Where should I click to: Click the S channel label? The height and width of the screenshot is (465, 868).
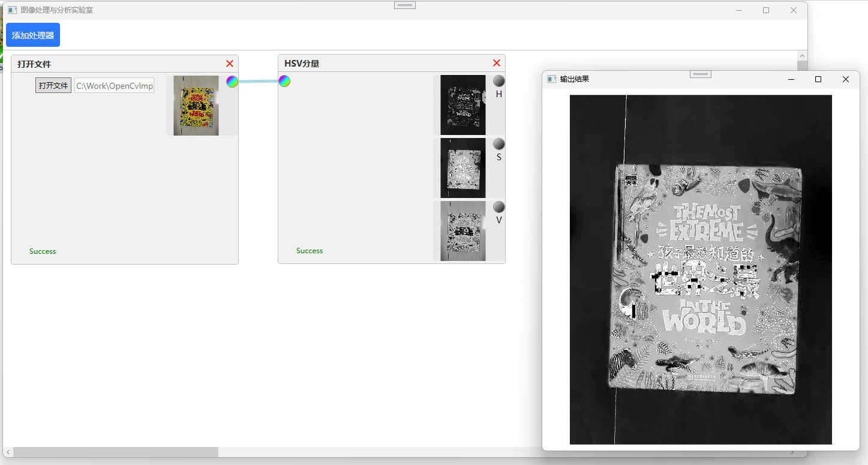click(x=499, y=157)
